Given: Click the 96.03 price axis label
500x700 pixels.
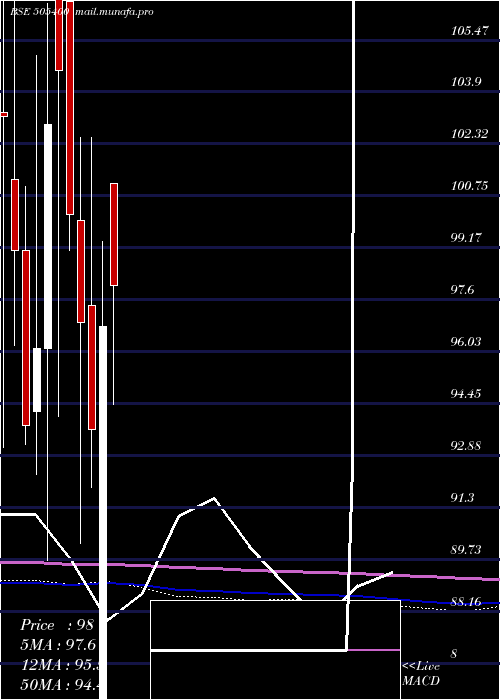Looking at the screenshot, I should [466, 342].
